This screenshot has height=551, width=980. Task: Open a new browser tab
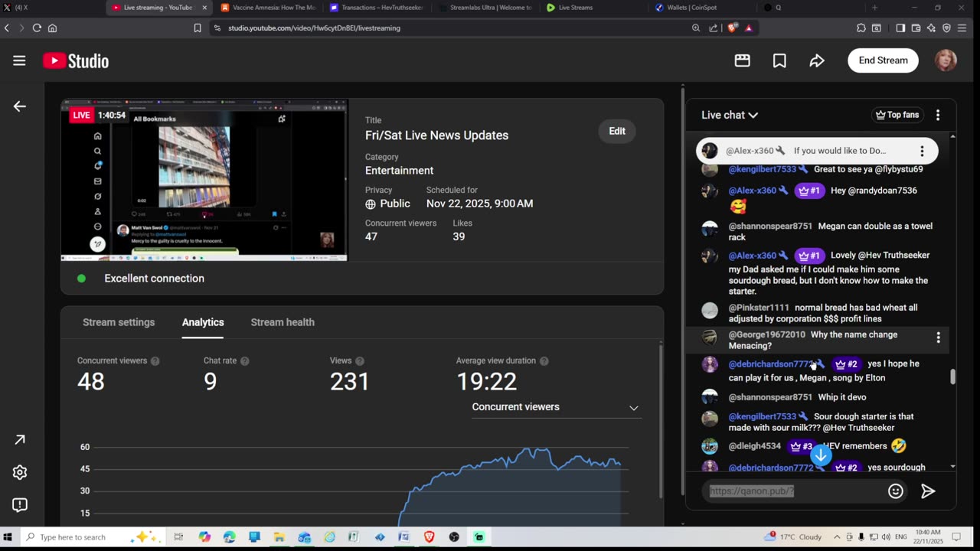874,8
